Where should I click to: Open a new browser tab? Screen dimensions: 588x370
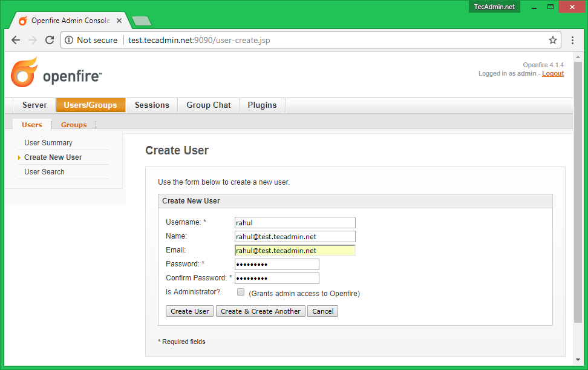pyautogui.click(x=142, y=21)
